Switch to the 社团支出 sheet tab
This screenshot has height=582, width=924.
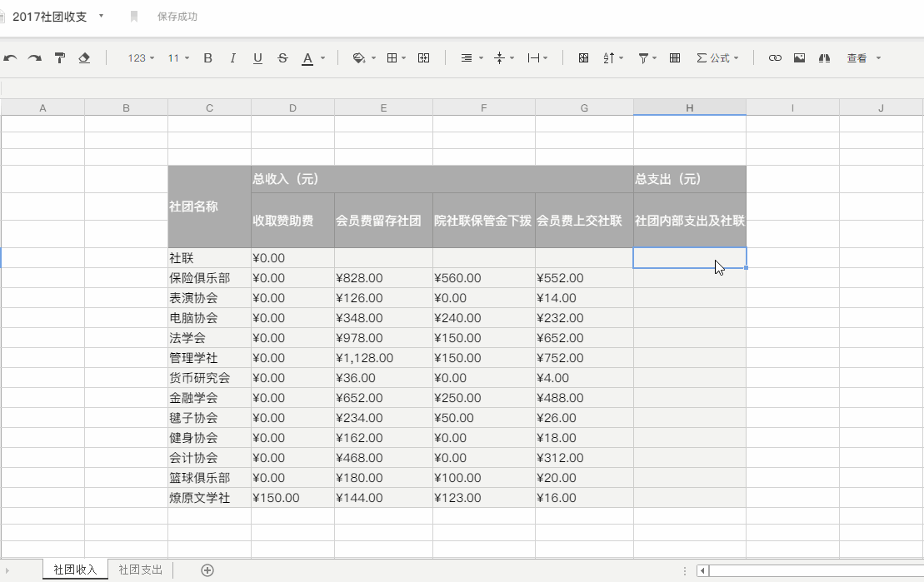click(x=140, y=570)
